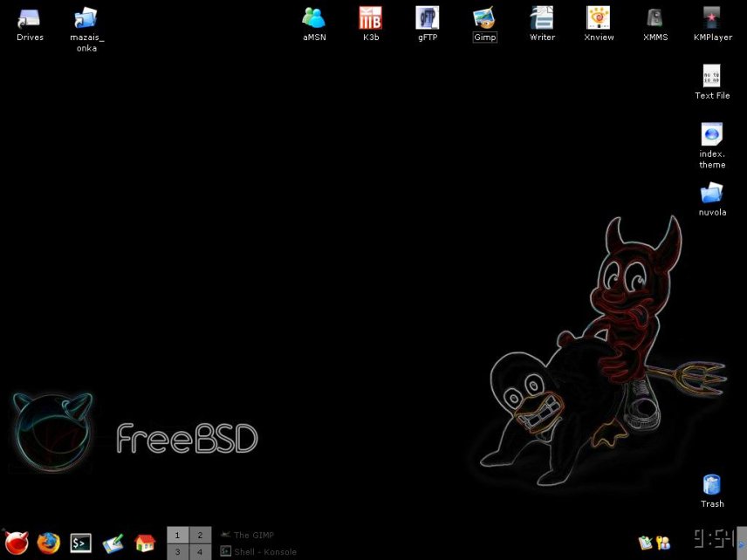Switch to virtual desktop 2
The width and height of the screenshot is (747, 560).
pyautogui.click(x=200, y=535)
